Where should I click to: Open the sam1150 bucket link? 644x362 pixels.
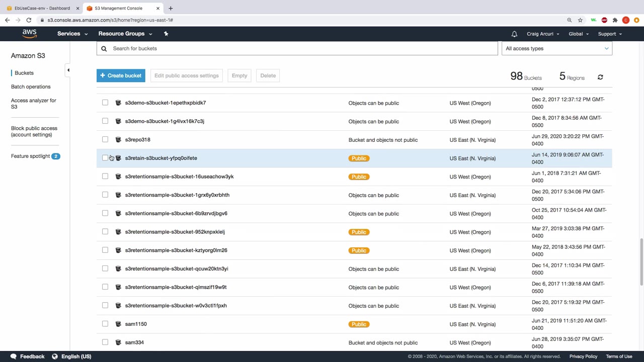point(136,324)
